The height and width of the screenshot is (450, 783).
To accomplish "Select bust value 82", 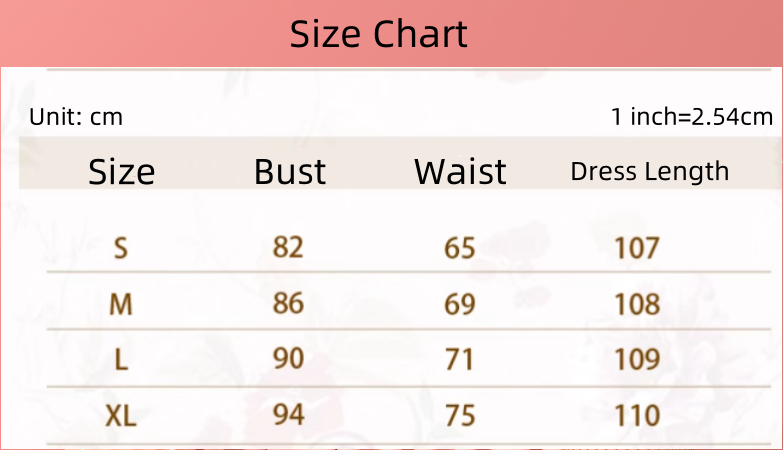I will pos(288,246).
